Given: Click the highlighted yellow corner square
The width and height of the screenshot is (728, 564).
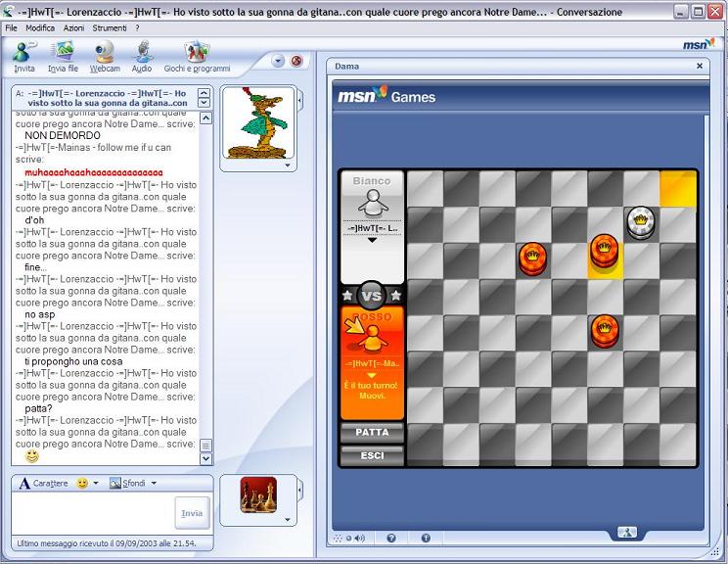Looking at the screenshot, I should (x=678, y=189).
